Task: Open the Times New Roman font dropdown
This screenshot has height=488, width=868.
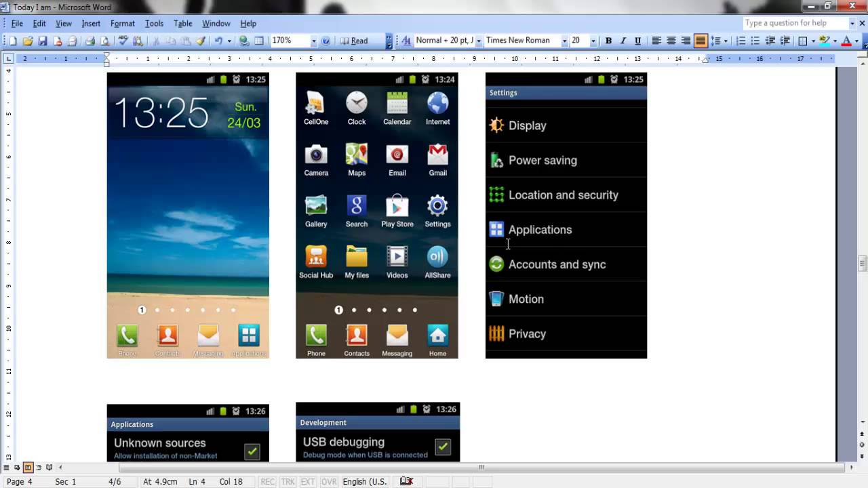Action: [x=564, y=41]
